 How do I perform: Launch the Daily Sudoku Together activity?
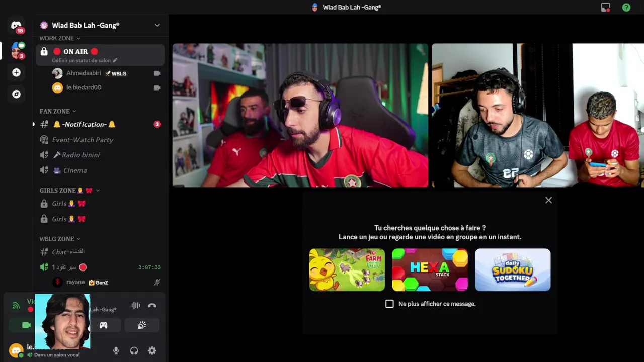click(513, 270)
